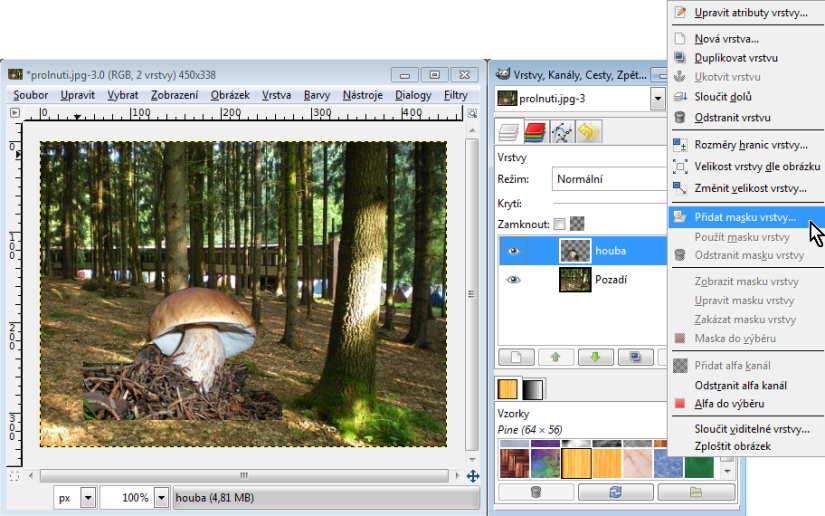
Task: Enable the lock pixels checkbox
Action: (559, 224)
